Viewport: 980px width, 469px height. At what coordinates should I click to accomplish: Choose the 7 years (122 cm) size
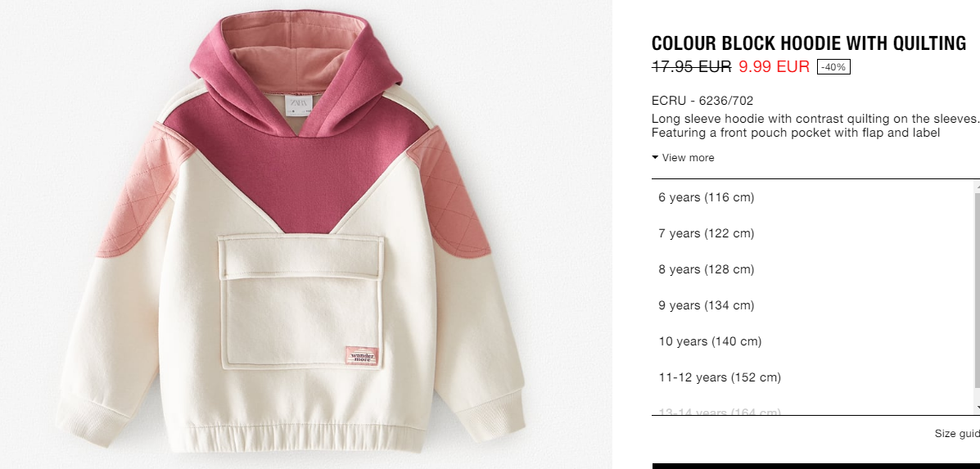[x=812, y=233]
